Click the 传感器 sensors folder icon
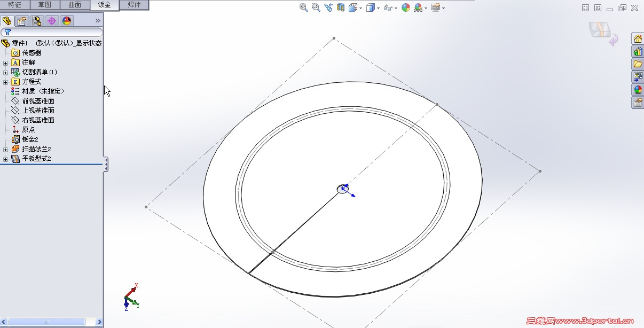This screenshot has width=644, height=328. [x=15, y=53]
